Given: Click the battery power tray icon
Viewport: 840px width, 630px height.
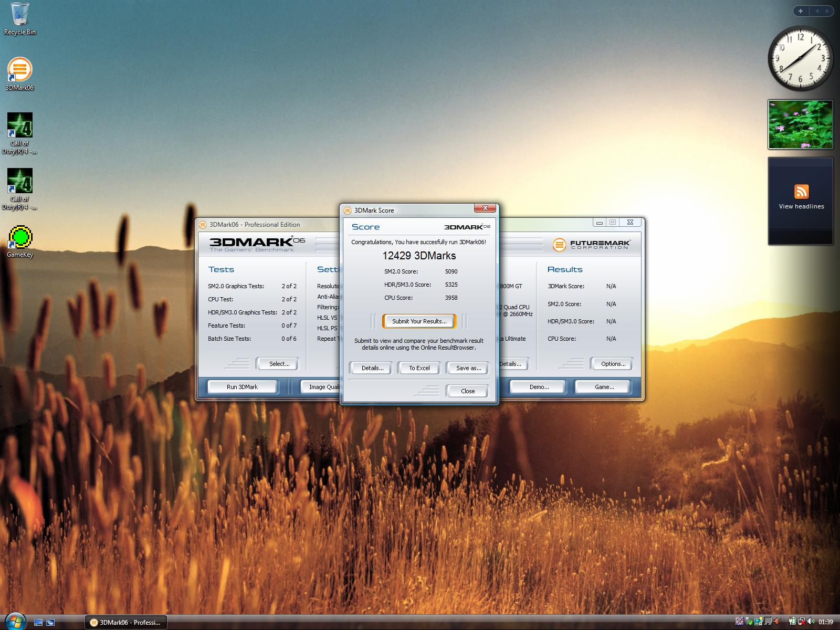Looking at the screenshot, I should (x=792, y=621).
